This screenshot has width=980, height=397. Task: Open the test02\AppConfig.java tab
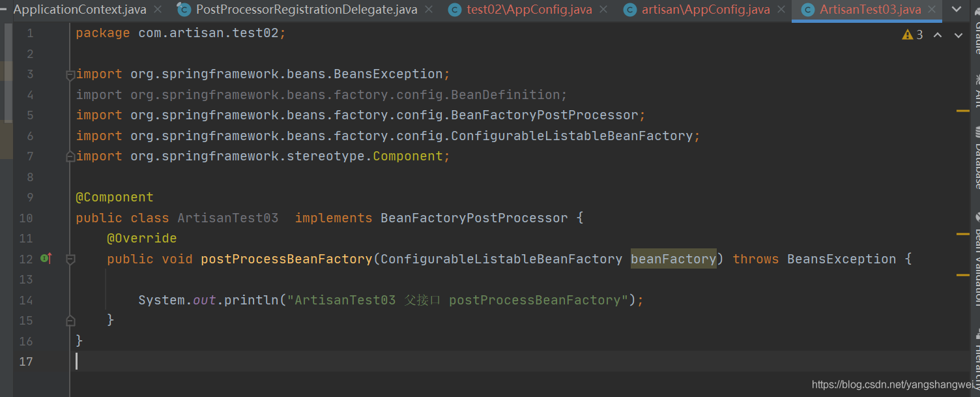528,10
